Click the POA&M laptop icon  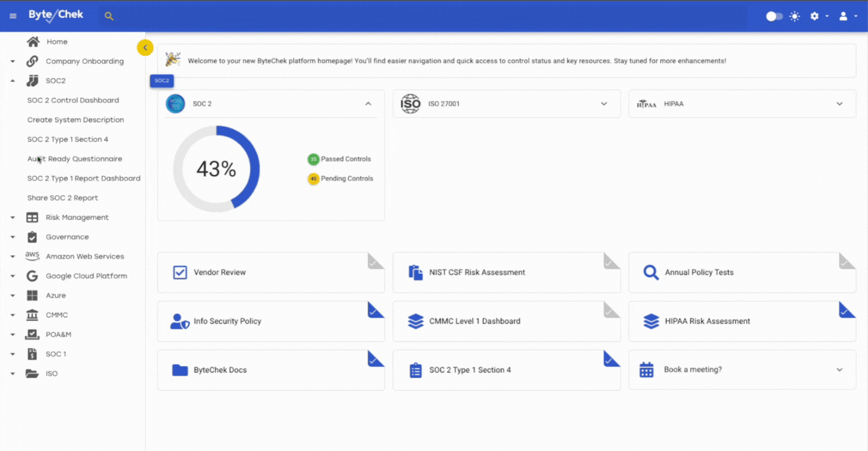[x=32, y=334]
